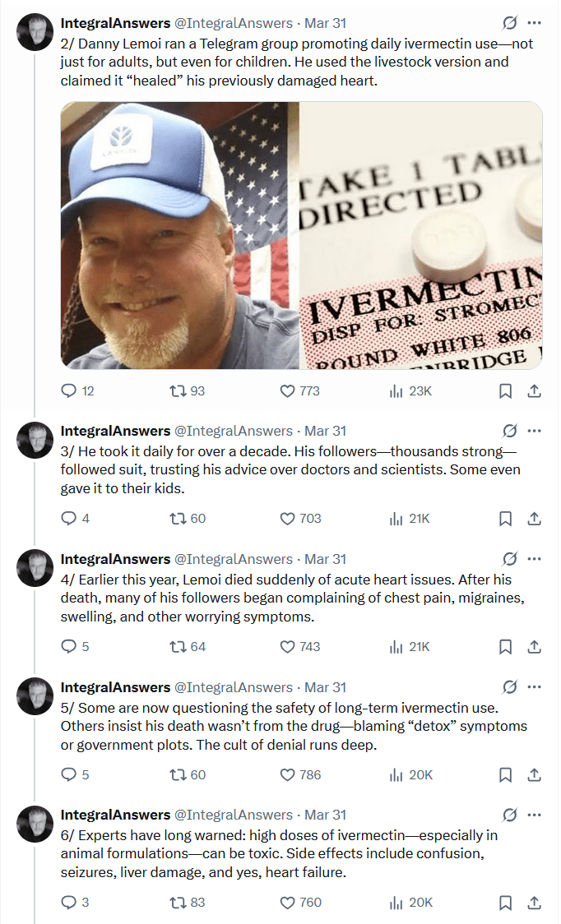Bookmark tweet 5/ about cult of denial
The width and height of the screenshot is (561, 924).
pos(506,775)
